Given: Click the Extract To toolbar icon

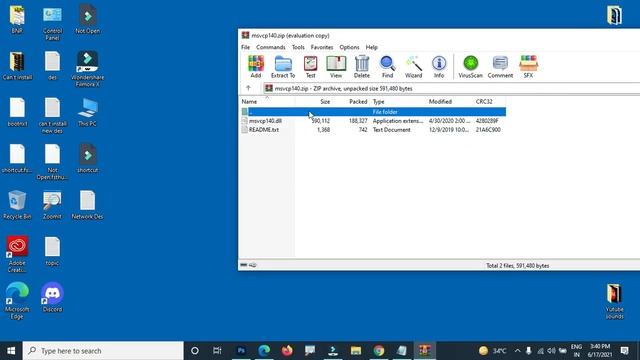Looking at the screenshot, I should click(x=283, y=67).
